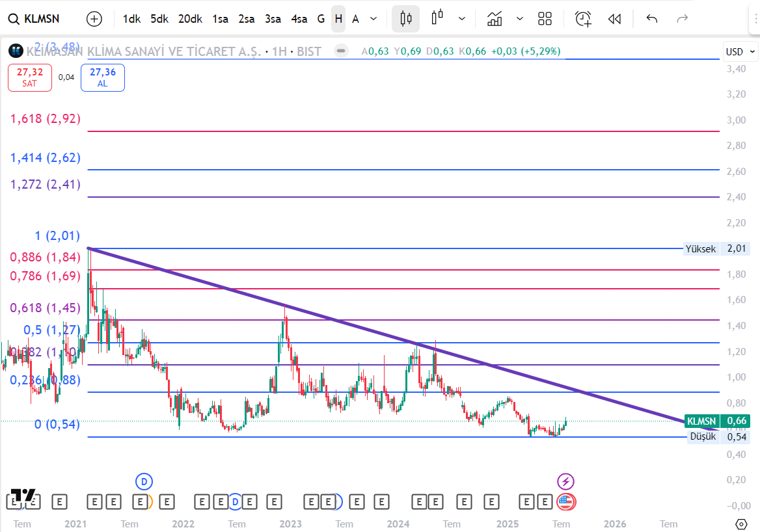Expand chart type dropdown arrow

(462, 19)
